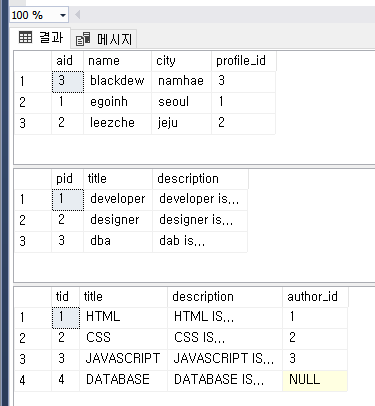
Task: Select the aid column header
Action: (67, 61)
